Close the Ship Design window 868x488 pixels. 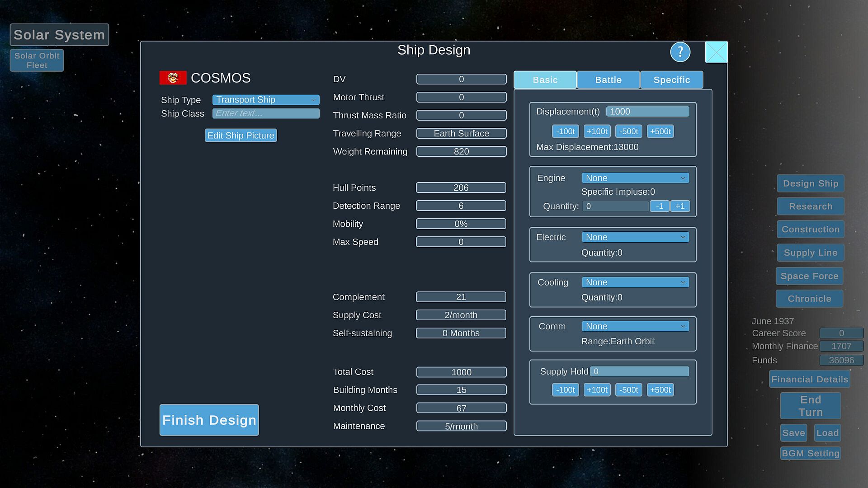716,52
